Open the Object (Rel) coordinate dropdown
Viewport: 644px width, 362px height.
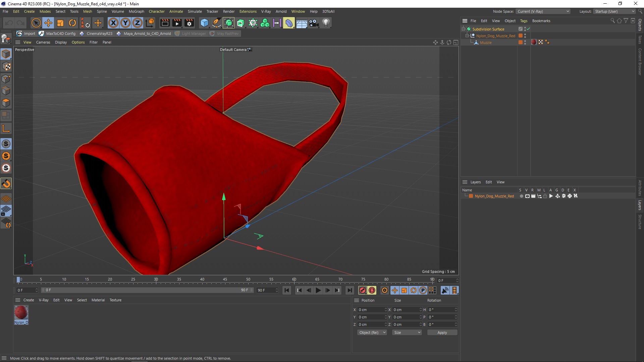[x=372, y=333]
